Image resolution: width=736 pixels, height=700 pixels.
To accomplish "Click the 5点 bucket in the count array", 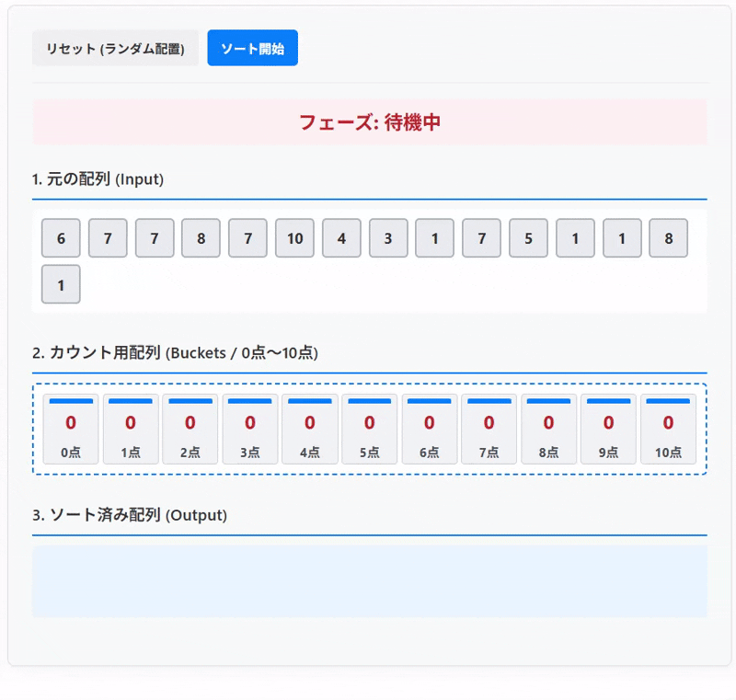I will (369, 429).
